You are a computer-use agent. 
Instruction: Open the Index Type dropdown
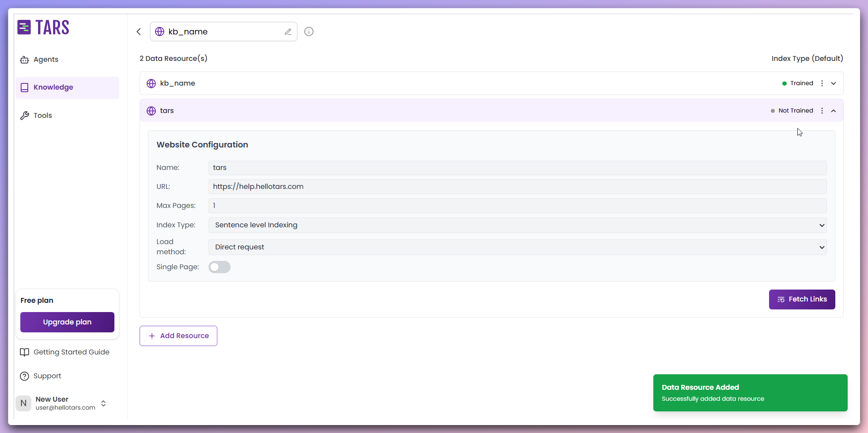point(517,225)
